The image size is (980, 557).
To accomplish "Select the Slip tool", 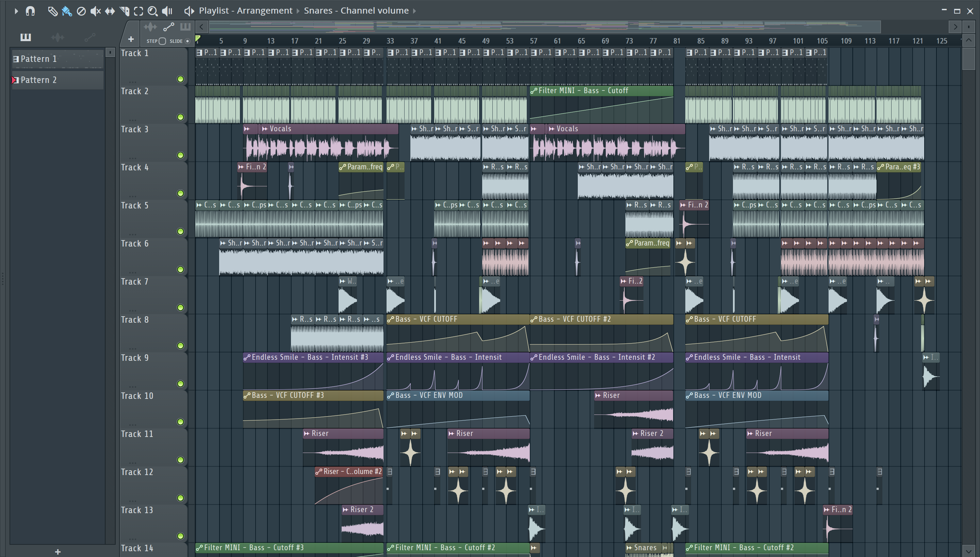I will (x=110, y=11).
